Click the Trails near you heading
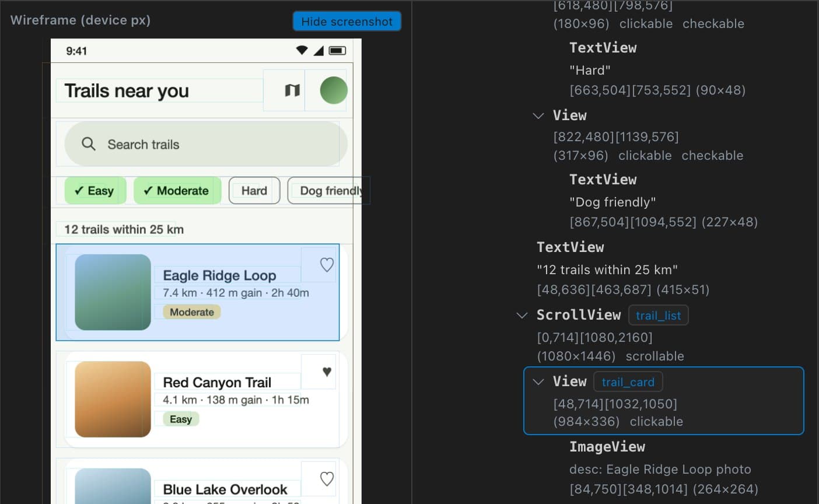Viewport: 819px width, 504px height. click(127, 90)
